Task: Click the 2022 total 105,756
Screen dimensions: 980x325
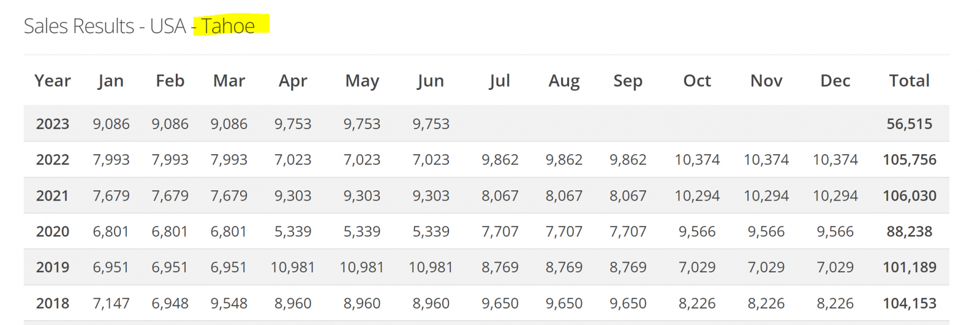Action: point(910,160)
